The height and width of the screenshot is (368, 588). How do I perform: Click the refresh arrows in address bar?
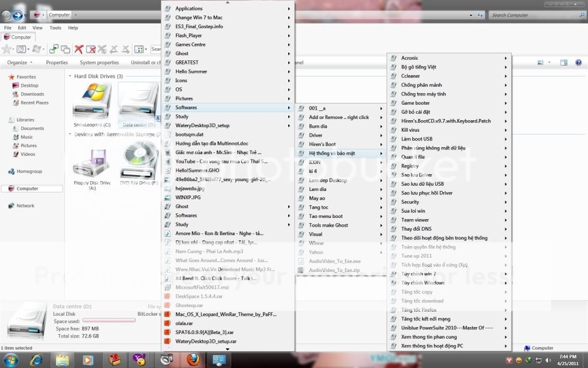[x=481, y=15]
